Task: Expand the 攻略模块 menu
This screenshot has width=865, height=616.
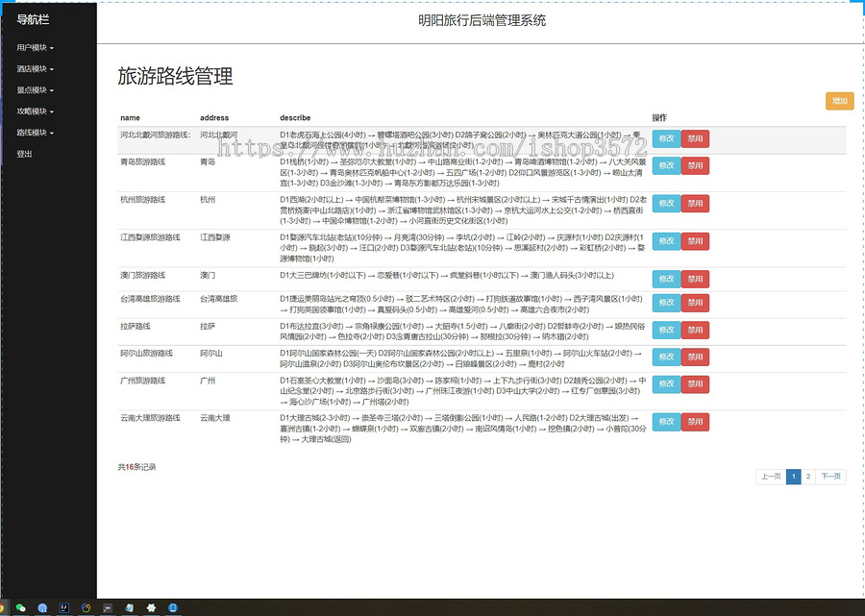Action: click(35, 111)
